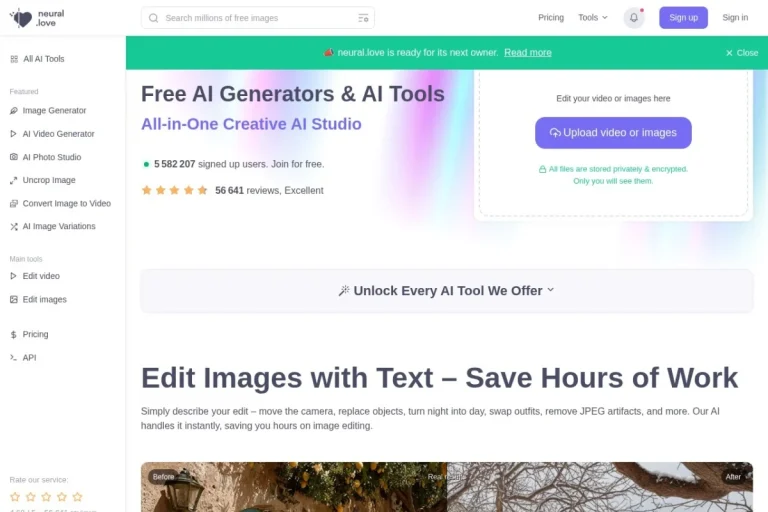Viewport: 768px width, 512px height.
Task: Click Upload video or images button
Action: point(613,133)
